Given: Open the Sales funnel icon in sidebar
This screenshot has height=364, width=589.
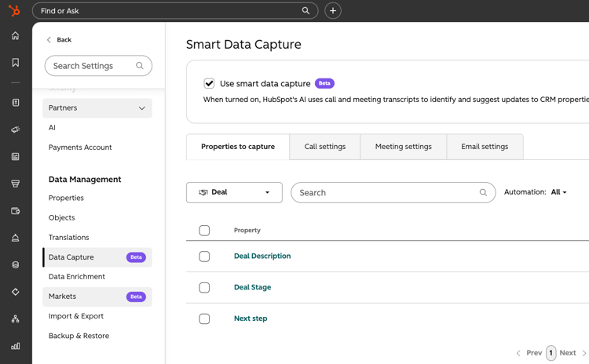Looking at the screenshot, I should click(x=16, y=184).
